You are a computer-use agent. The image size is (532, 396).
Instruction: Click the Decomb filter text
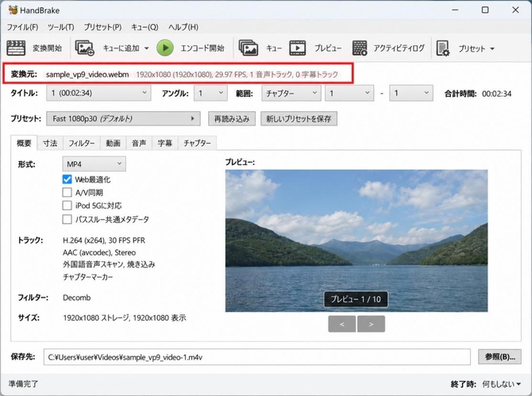[x=77, y=298]
